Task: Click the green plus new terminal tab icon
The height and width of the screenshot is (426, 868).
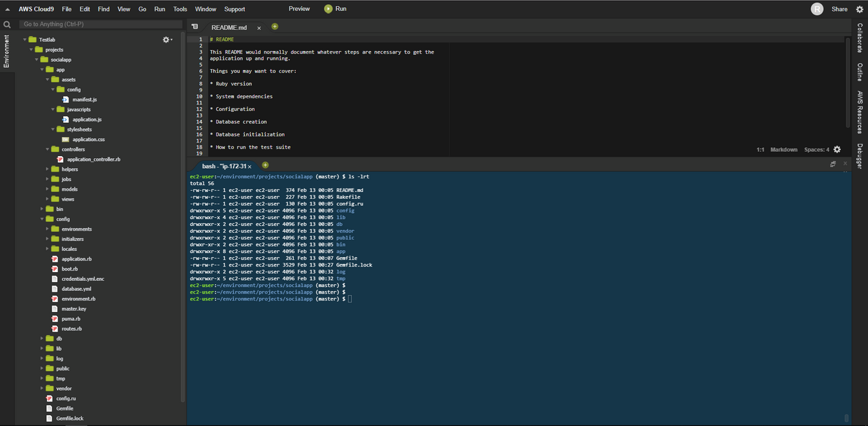Action: point(265,165)
